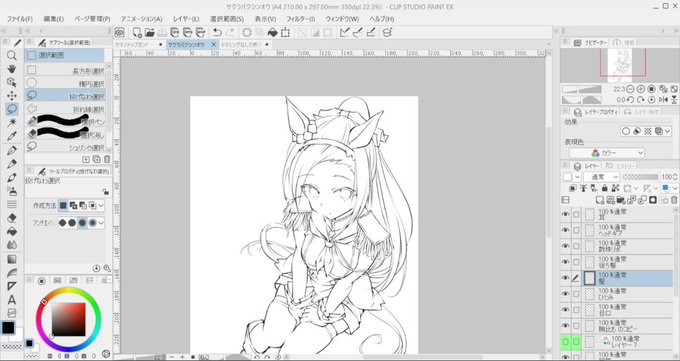Choose the シュリンク選択 sub tool
The height and width of the screenshot is (361, 680).
click(65, 147)
